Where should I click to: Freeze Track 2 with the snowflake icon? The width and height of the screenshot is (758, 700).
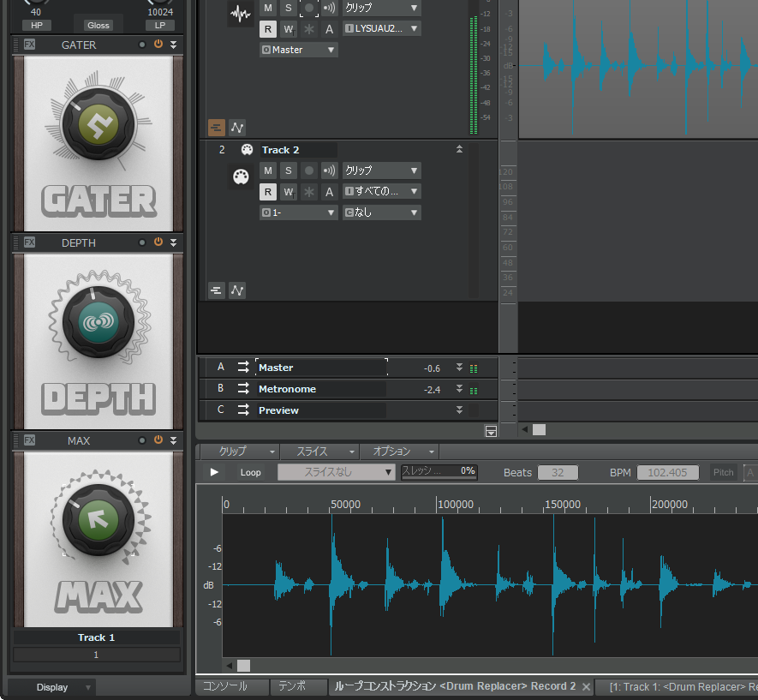coord(309,192)
